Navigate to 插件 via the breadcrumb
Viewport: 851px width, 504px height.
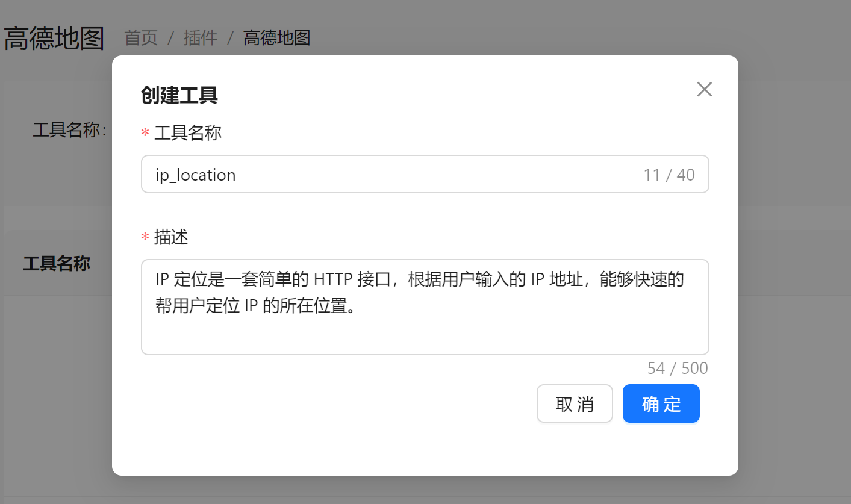[x=201, y=38]
